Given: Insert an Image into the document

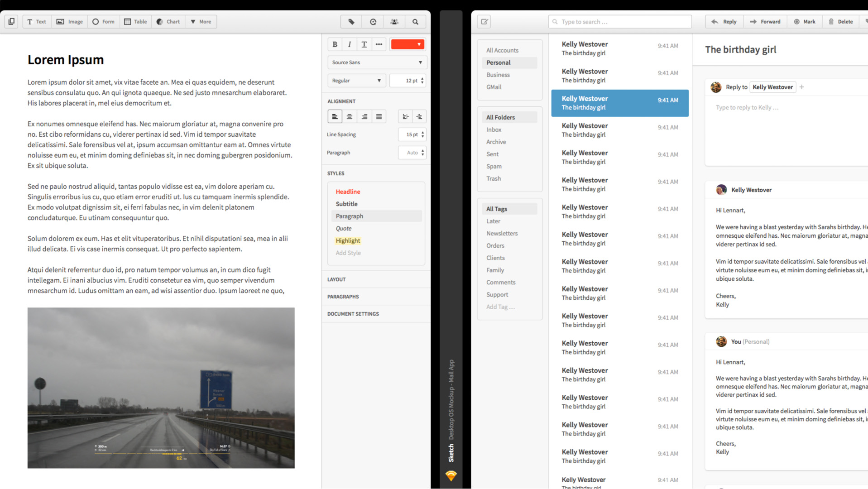Looking at the screenshot, I should [69, 21].
